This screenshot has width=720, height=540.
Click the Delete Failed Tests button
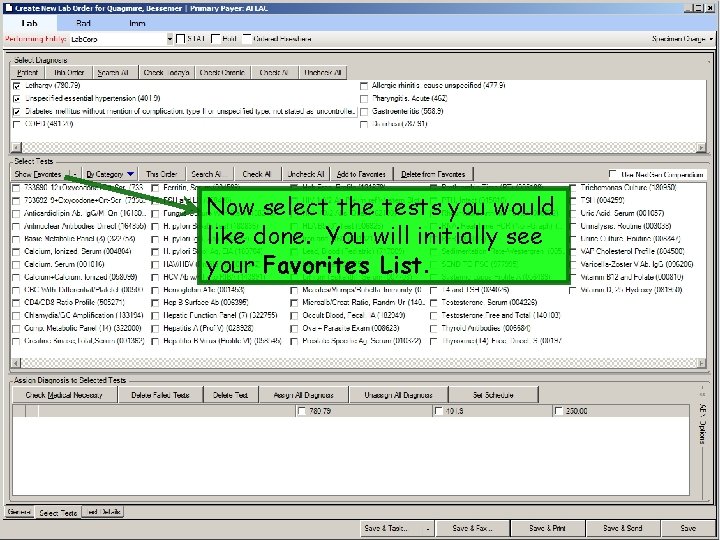160,395
